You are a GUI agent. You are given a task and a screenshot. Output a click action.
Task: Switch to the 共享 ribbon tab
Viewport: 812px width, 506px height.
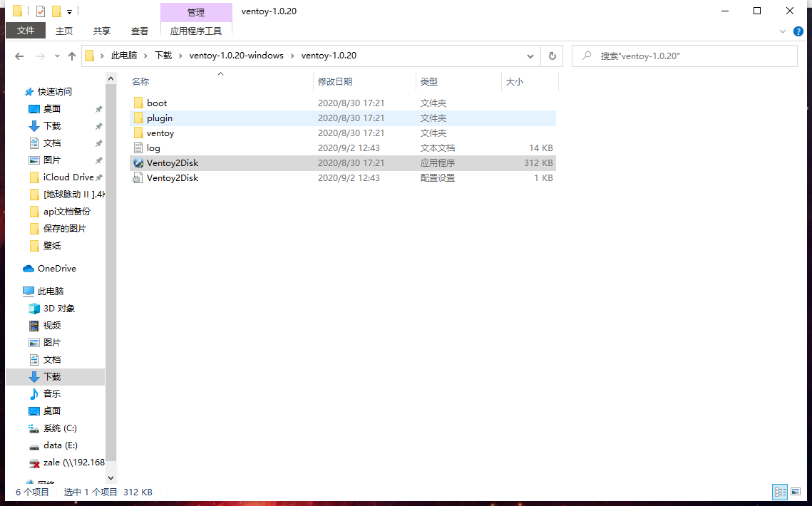tap(102, 31)
